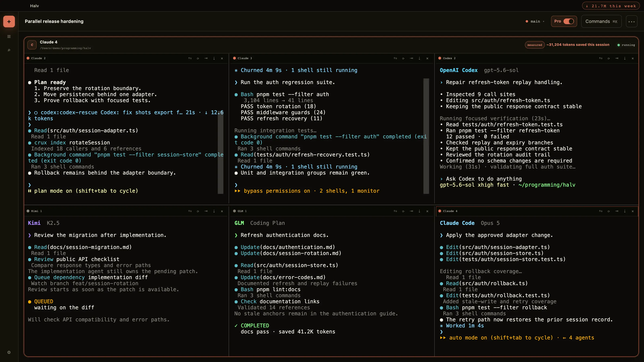Screen dimensions: 644x362
Task: Restart the GLM 1 pane with reload icon
Action: (403, 211)
